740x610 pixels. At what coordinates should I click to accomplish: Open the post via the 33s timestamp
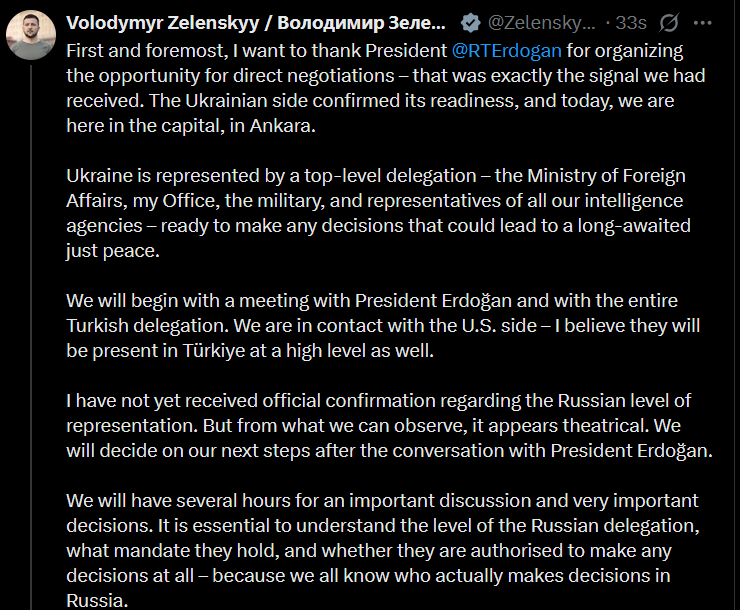pos(631,23)
